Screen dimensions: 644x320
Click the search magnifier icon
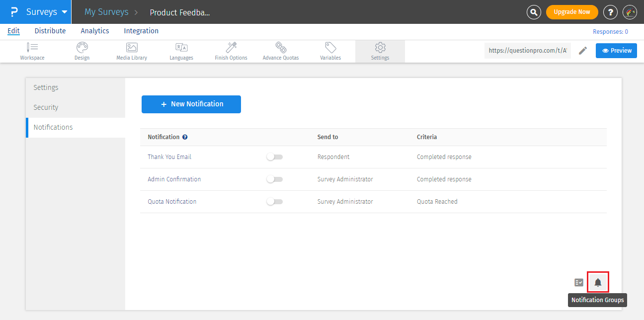534,12
